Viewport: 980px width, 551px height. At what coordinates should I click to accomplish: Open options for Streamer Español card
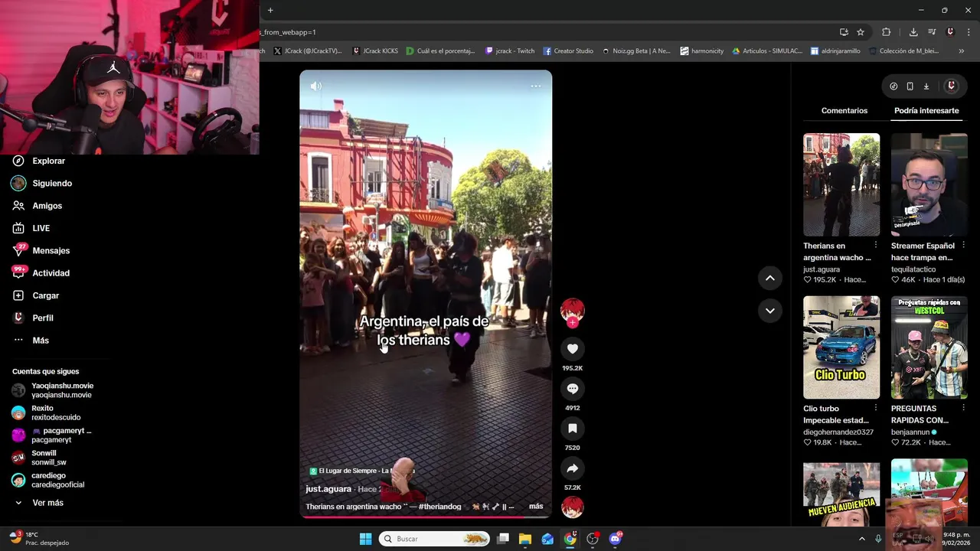(x=963, y=246)
